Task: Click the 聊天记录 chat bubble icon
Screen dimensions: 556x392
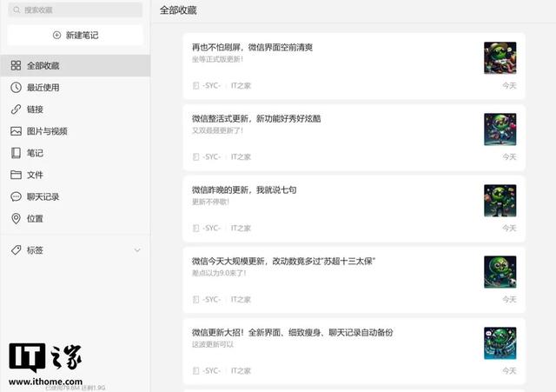Action: coord(16,196)
